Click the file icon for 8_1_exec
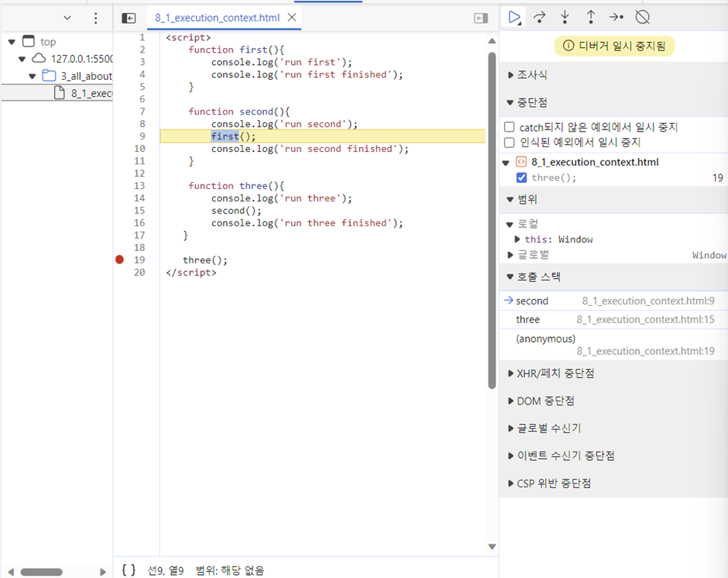This screenshot has width=728, height=578. coord(60,93)
